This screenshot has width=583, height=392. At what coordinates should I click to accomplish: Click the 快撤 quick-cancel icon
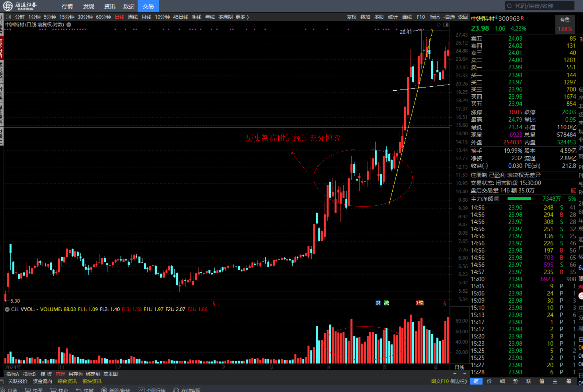(78, 390)
